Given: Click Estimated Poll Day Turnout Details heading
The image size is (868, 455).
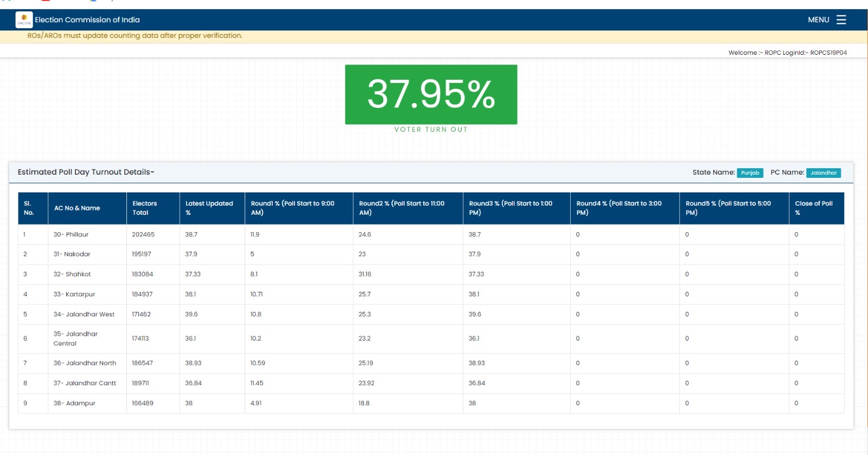Looking at the screenshot, I should pos(86,172).
